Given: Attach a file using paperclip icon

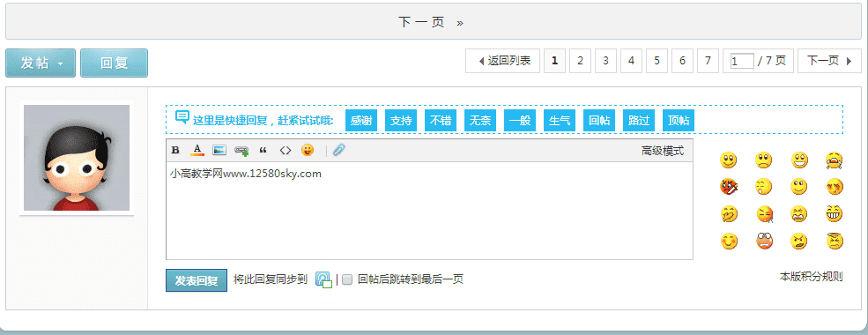Looking at the screenshot, I should click(338, 150).
